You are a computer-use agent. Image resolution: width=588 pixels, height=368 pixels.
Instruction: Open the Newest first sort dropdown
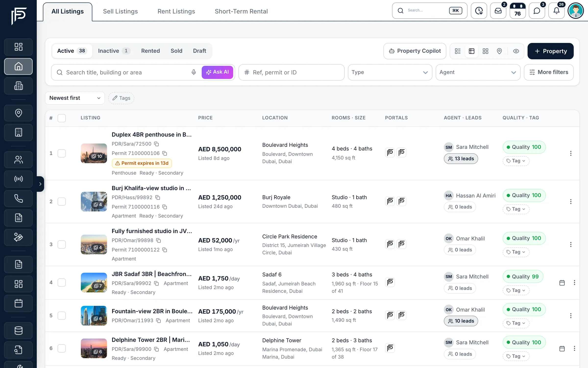pyautogui.click(x=75, y=98)
